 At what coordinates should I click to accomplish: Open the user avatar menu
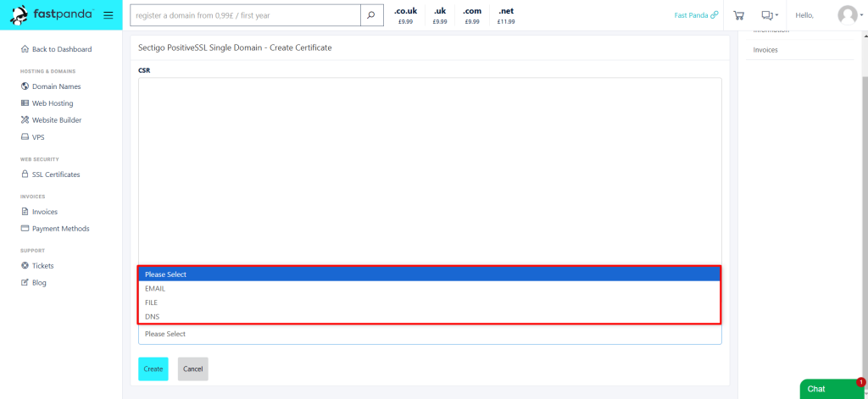pos(850,15)
